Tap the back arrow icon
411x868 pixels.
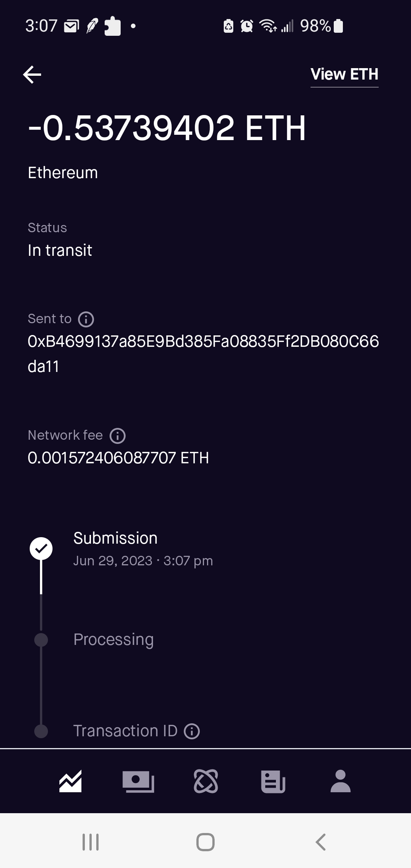coord(32,74)
